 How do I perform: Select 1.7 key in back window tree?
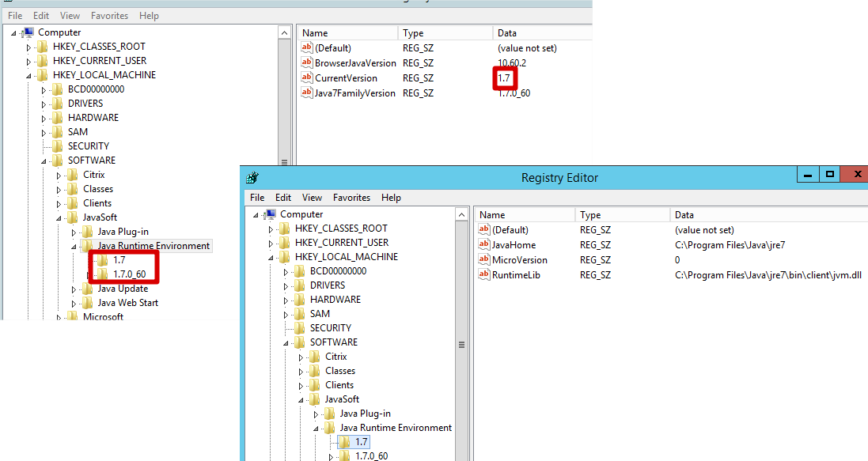coord(119,260)
